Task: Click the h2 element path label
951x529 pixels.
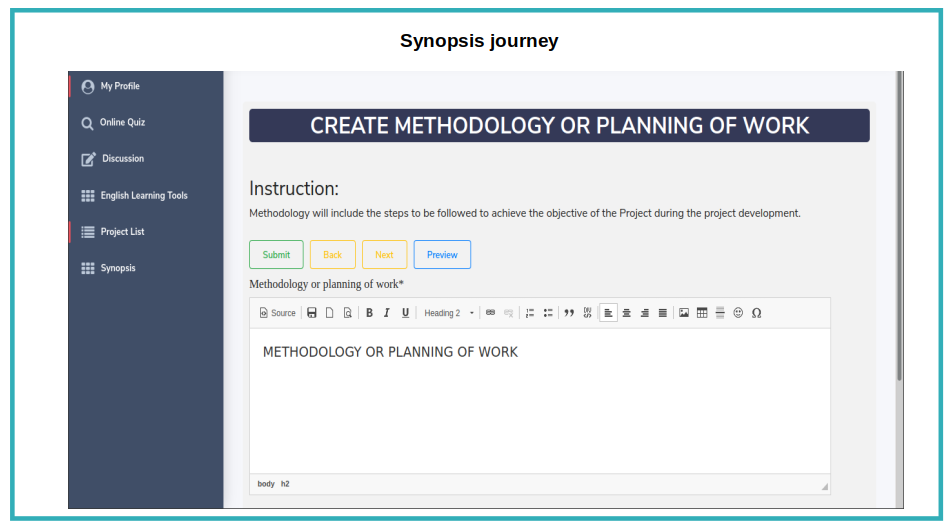Action: [285, 484]
